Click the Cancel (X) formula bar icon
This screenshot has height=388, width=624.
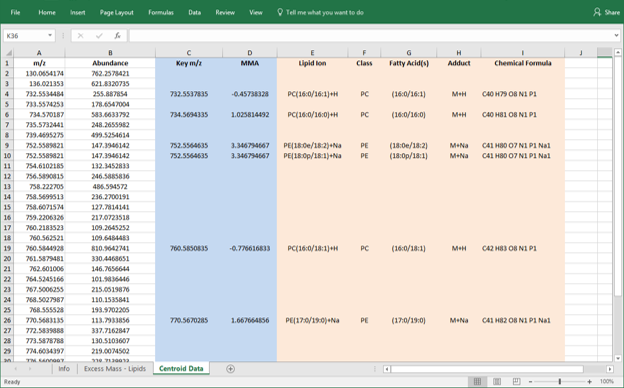pos(80,36)
